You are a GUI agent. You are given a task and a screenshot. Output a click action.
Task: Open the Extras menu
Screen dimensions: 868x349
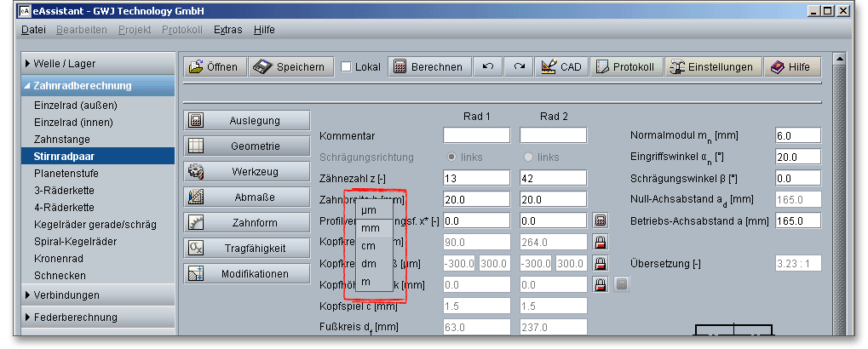click(x=227, y=30)
